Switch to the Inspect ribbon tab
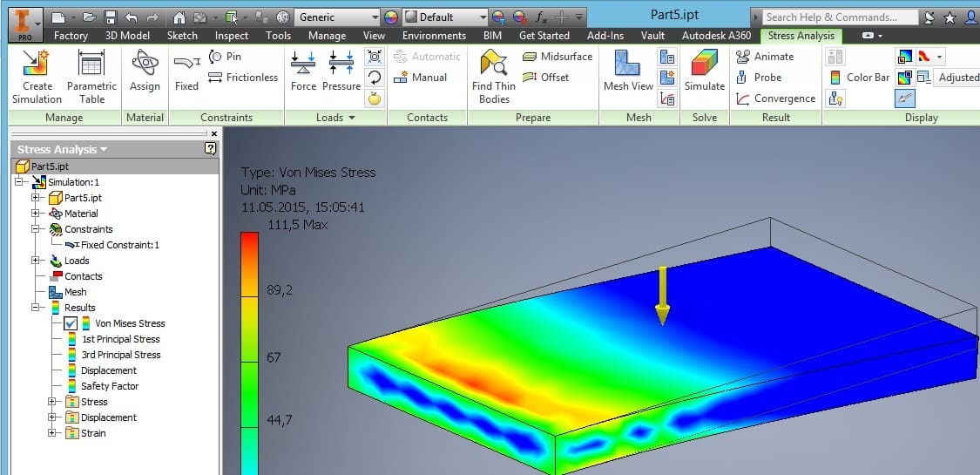Image resolution: width=980 pixels, height=475 pixels. coord(231,36)
